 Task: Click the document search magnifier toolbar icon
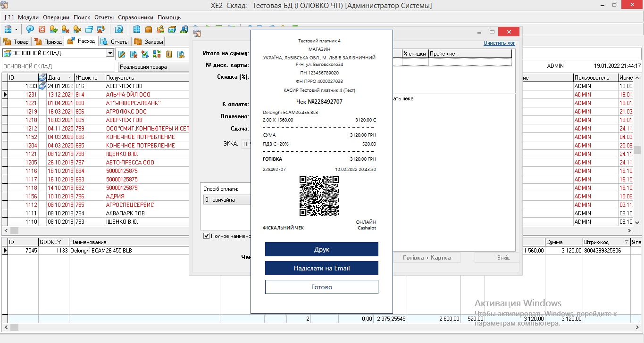pos(119,29)
